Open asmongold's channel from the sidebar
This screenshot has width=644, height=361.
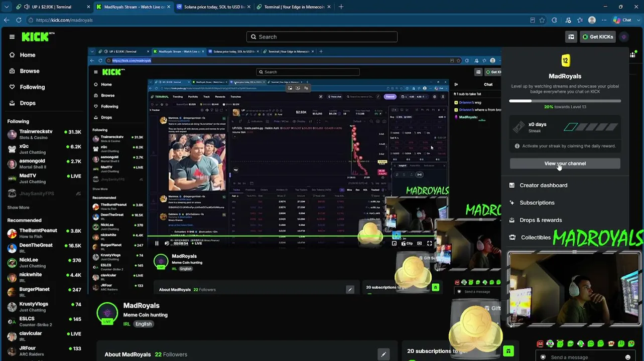click(x=44, y=164)
